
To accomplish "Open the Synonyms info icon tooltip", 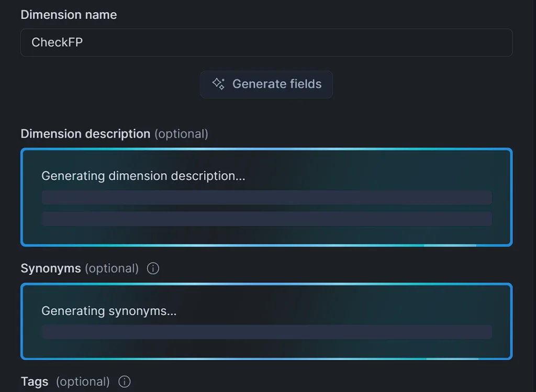I will click(153, 268).
